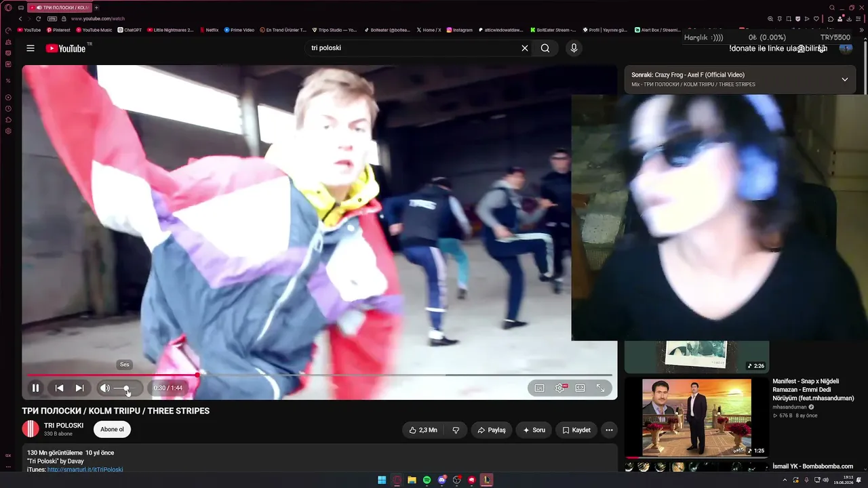The height and width of the screenshot is (488, 868).
Task: Go back in browser history
Action: point(21,19)
